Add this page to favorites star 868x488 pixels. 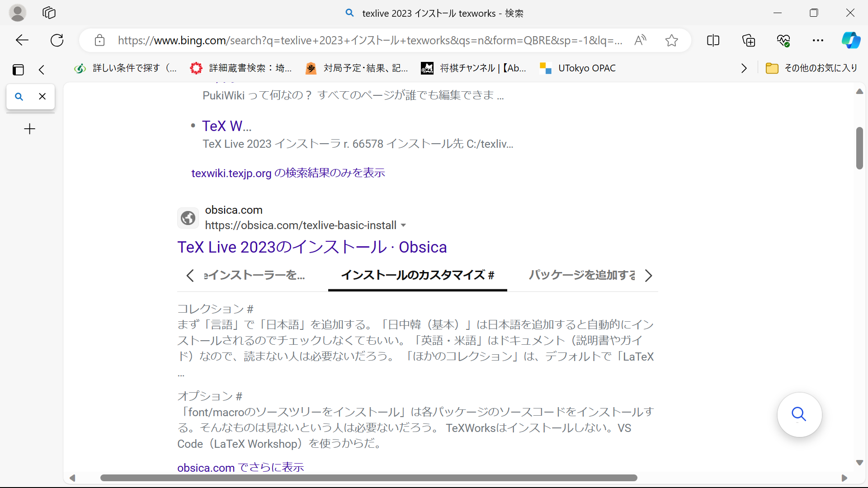pos(672,40)
